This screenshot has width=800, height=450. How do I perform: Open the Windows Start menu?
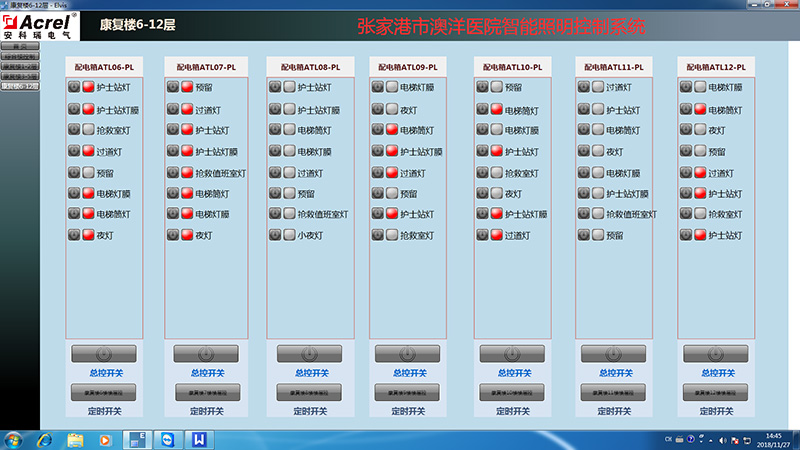[15, 439]
